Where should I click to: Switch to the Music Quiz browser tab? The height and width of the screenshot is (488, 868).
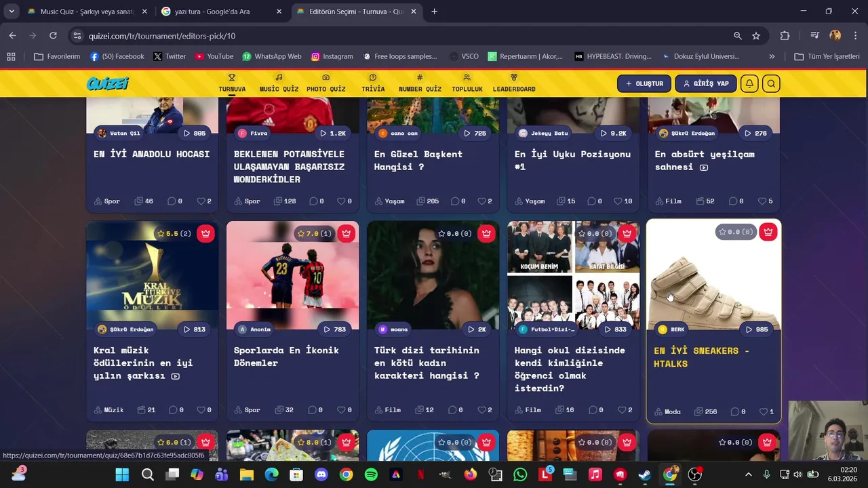[x=86, y=12]
